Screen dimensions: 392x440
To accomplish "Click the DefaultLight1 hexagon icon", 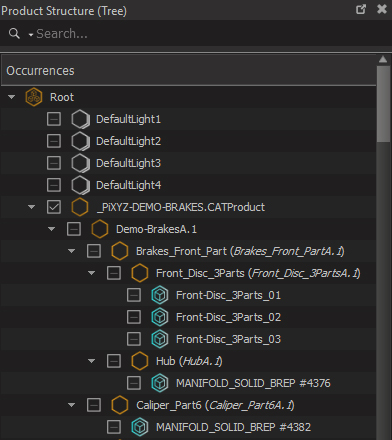I will [80, 119].
